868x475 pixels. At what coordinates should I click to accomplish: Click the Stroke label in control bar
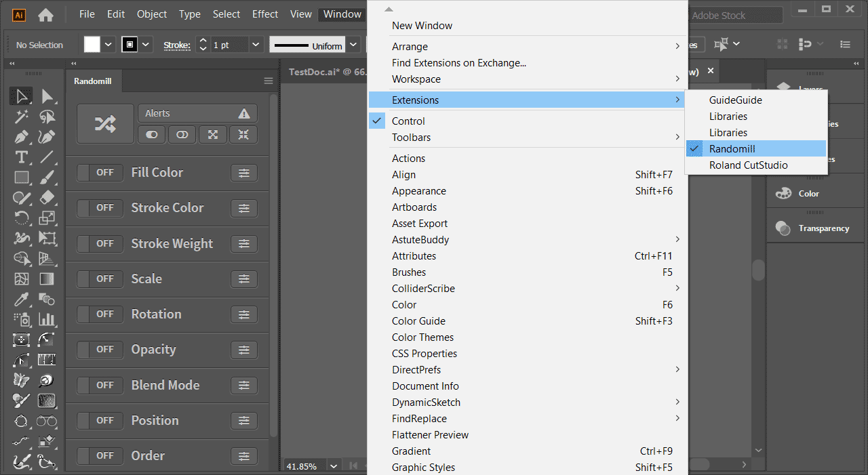point(176,45)
